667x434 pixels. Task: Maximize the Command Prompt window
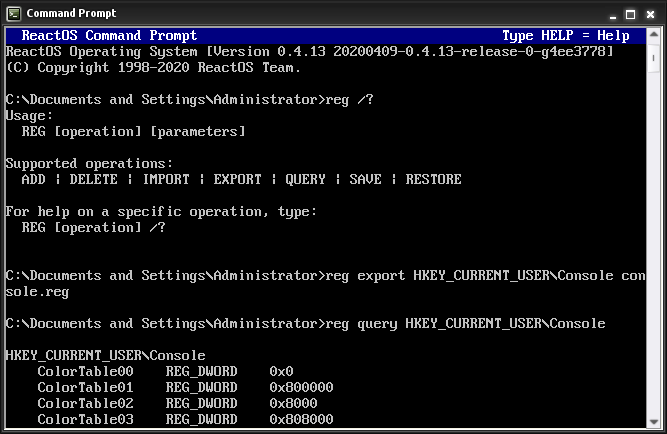[629, 13]
